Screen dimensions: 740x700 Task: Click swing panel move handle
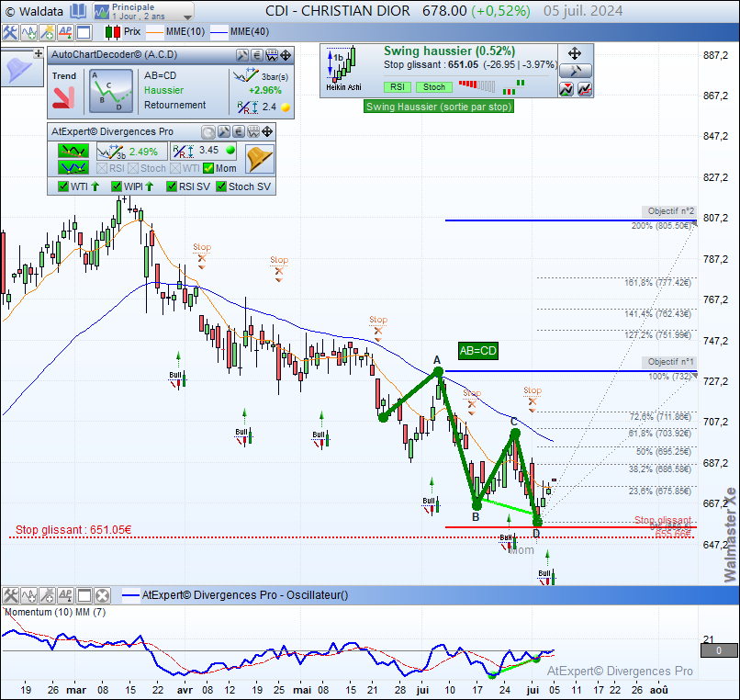point(575,54)
